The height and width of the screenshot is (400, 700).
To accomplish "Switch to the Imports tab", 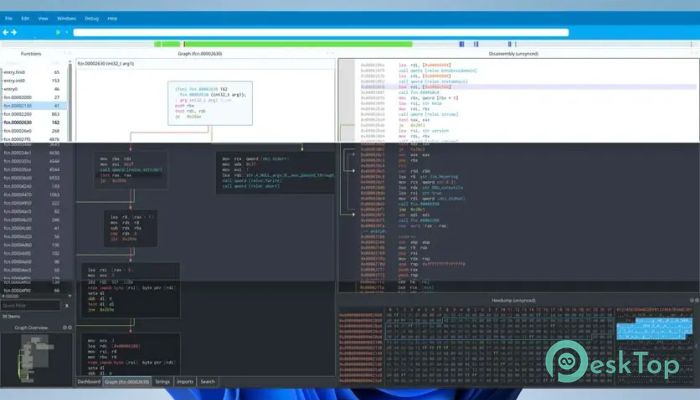I will [x=185, y=382].
